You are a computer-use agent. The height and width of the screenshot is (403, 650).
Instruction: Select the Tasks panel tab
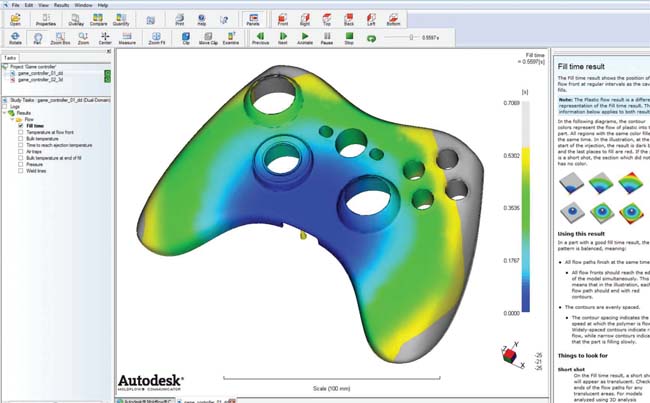[x=10, y=58]
